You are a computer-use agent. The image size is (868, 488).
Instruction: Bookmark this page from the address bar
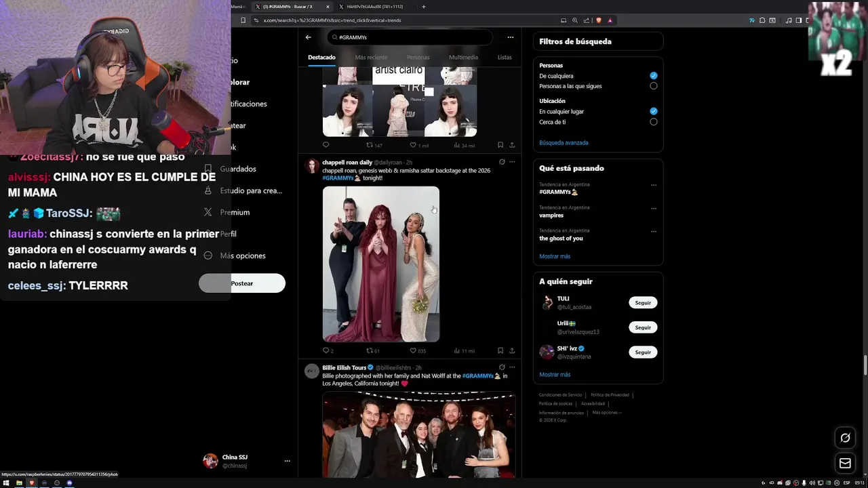click(x=243, y=20)
